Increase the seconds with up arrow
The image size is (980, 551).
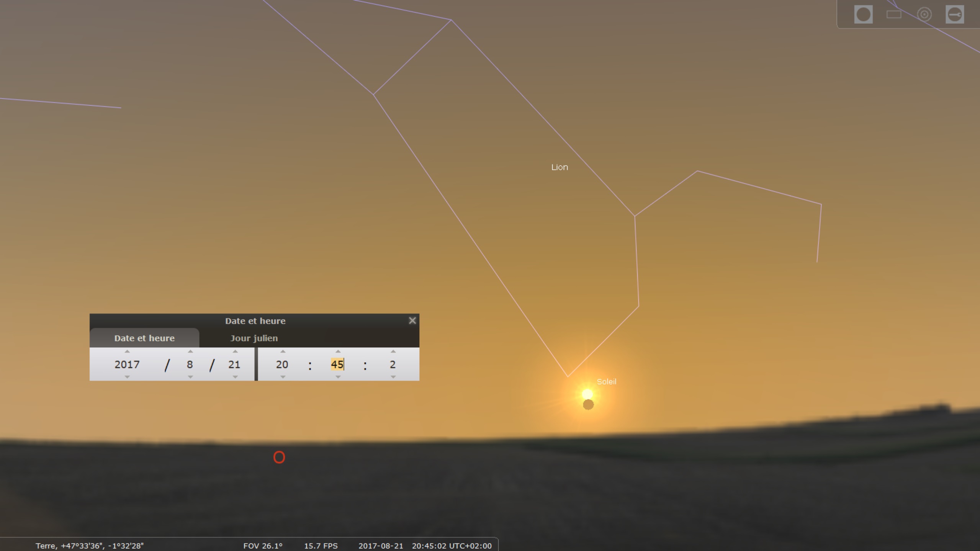[393, 352]
